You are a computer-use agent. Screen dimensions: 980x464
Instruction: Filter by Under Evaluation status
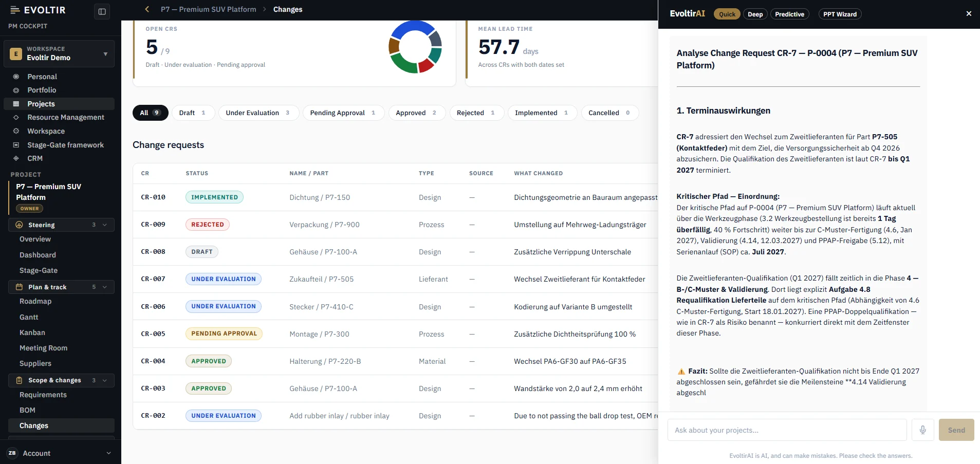pos(258,113)
